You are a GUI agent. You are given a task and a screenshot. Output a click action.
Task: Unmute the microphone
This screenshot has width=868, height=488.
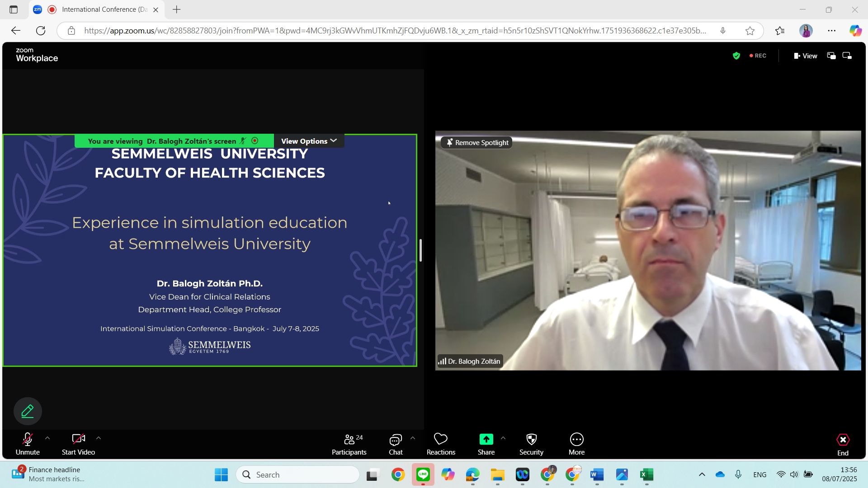(28, 444)
